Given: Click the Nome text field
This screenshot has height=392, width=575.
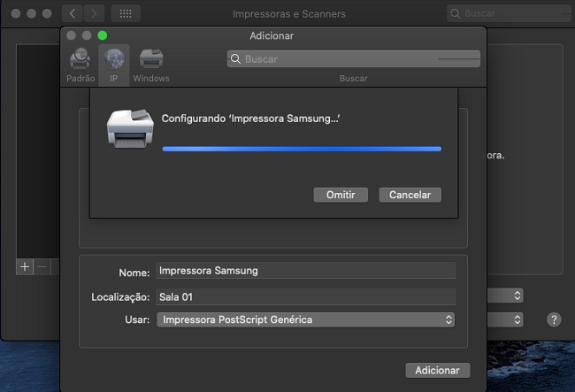Looking at the screenshot, I should click(305, 271).
